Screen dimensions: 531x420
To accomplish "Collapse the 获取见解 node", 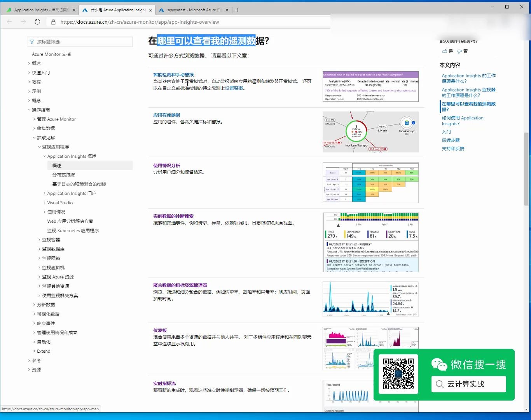I will 34,138.
